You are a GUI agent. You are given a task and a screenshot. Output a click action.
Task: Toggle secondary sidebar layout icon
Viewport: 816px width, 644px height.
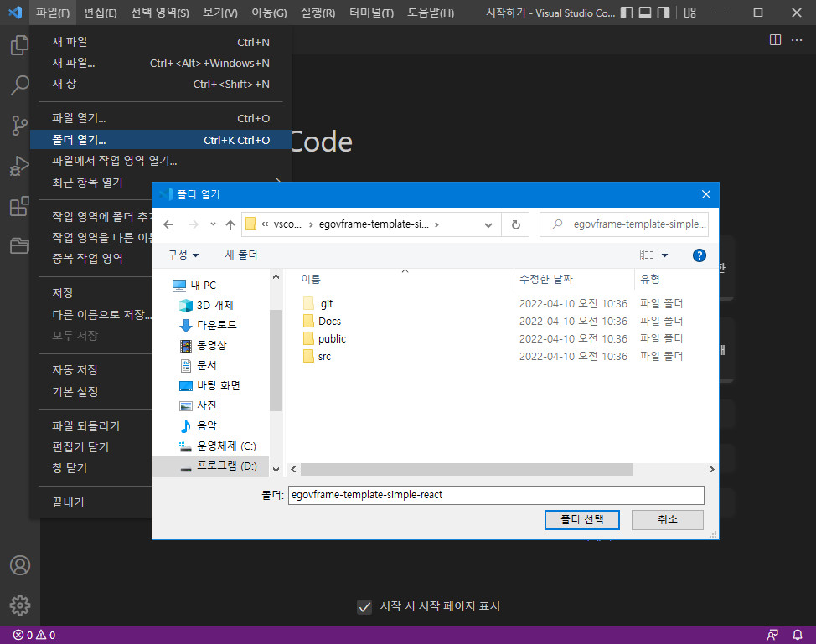(664, 13)
